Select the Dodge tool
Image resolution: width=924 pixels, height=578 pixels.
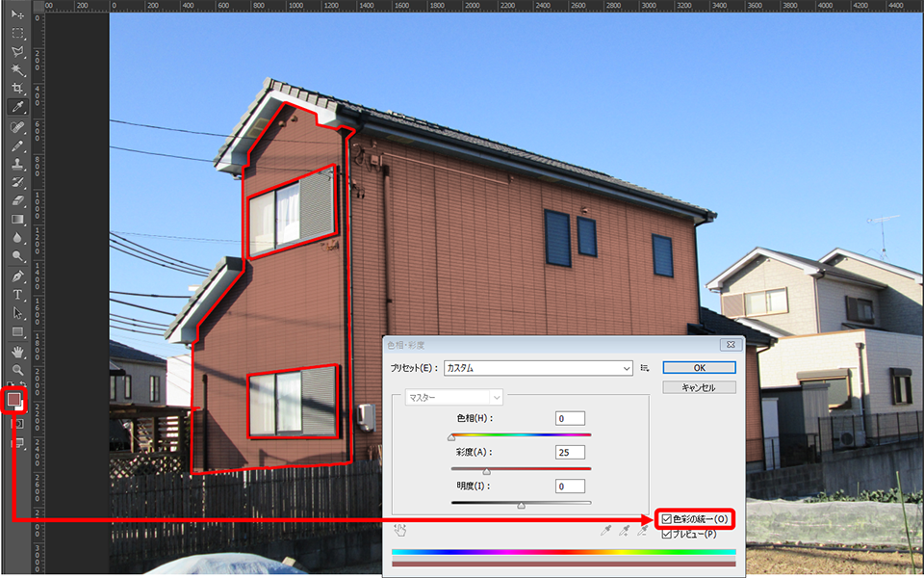click(x=17, y=256)
